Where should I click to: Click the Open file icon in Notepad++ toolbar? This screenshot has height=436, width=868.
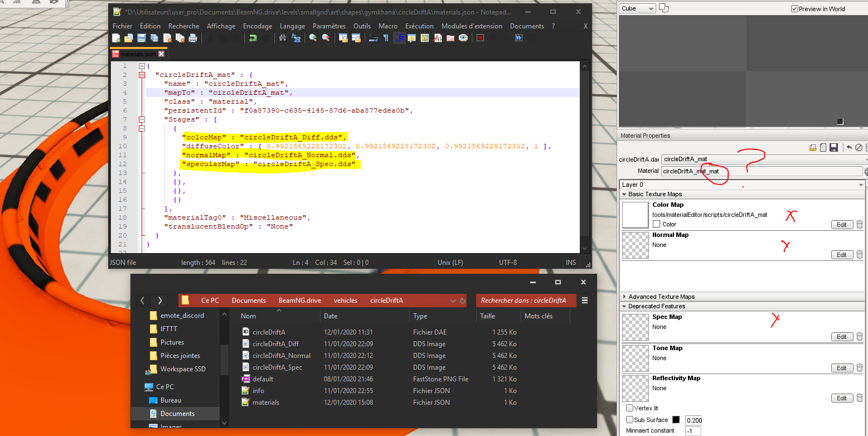tap(128, 38)
